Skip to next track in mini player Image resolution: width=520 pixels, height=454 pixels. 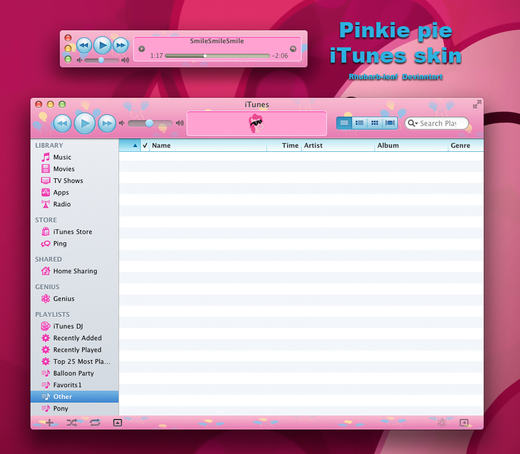(120, 45)
